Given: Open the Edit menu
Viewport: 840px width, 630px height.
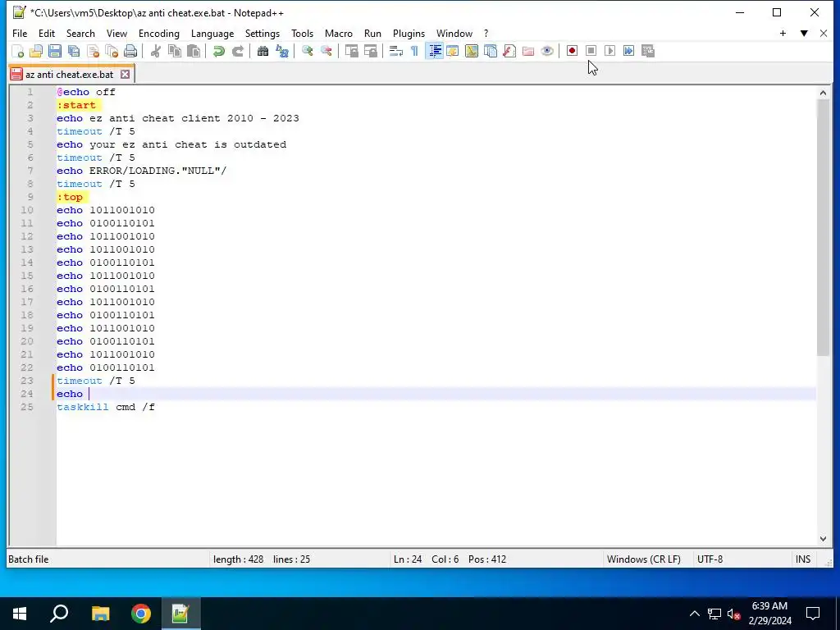Looking at the screenshot, I should (47, 33).
